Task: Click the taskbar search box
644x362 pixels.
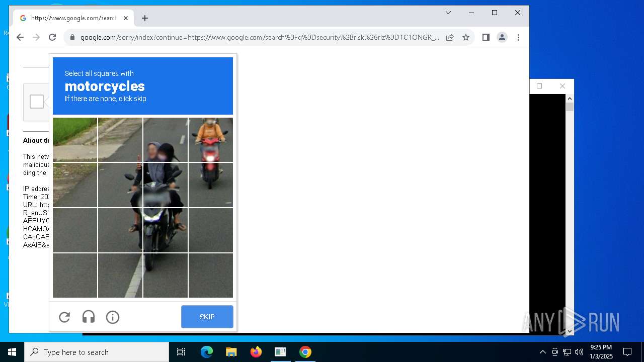Action: [97, 352]
